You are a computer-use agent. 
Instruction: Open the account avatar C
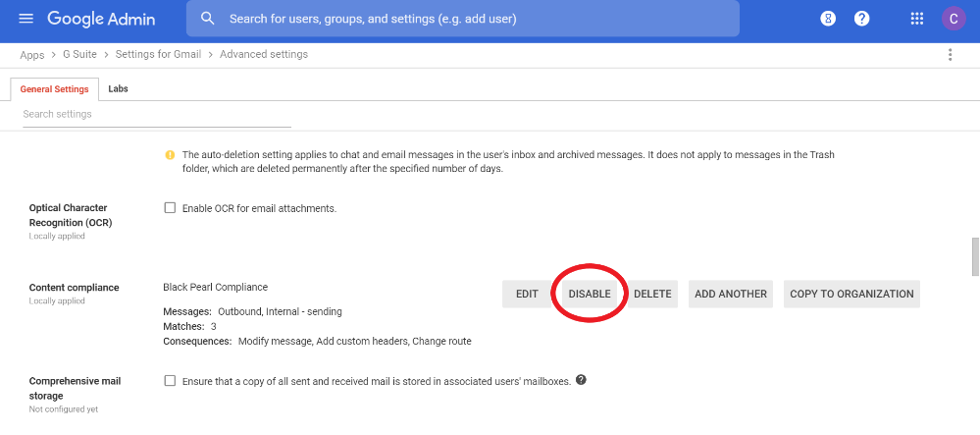pyautogui.click(x=954, y=19)
